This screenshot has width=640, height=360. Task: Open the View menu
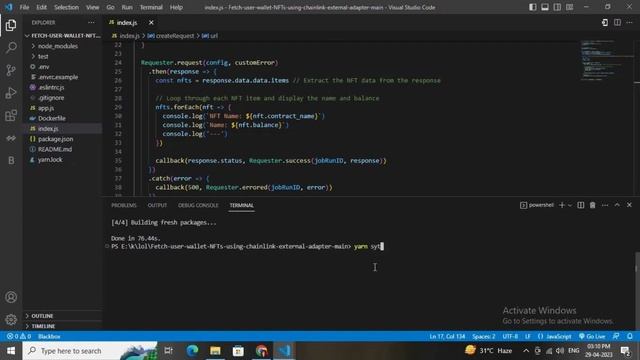[x=93, y=7]
